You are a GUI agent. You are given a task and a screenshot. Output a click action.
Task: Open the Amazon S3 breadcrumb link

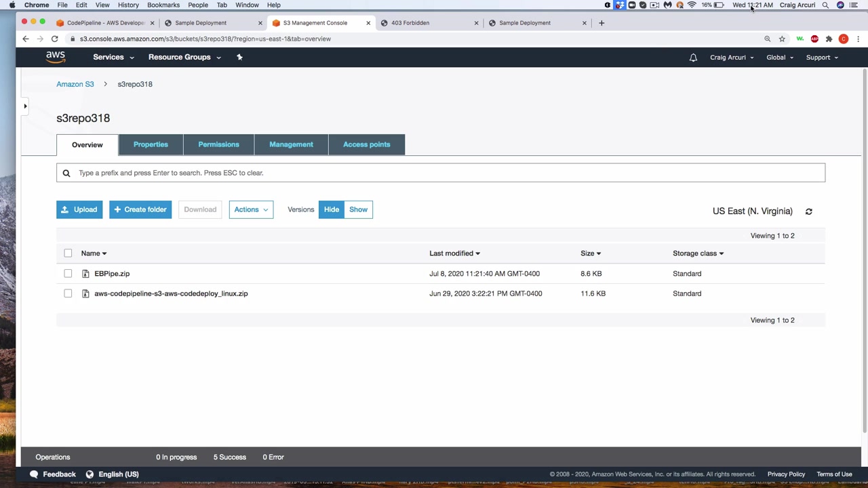pyautogui.click(x=75, y=84)
